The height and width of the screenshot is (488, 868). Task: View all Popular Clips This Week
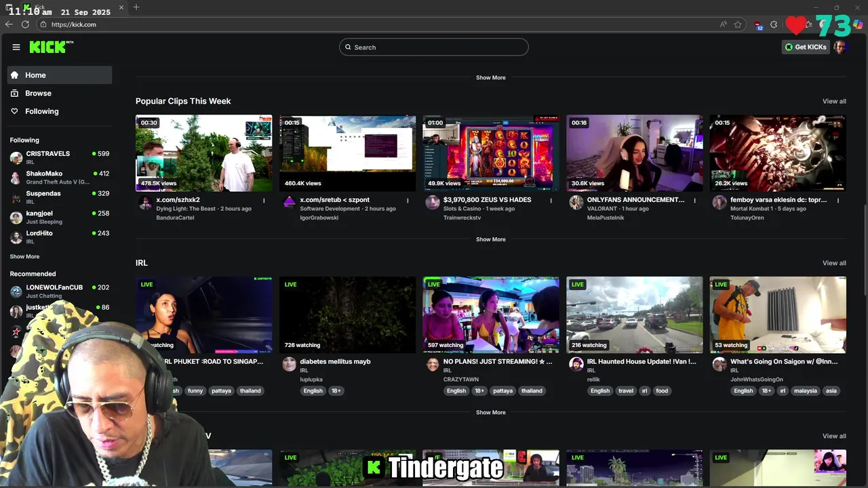(834, 101)
